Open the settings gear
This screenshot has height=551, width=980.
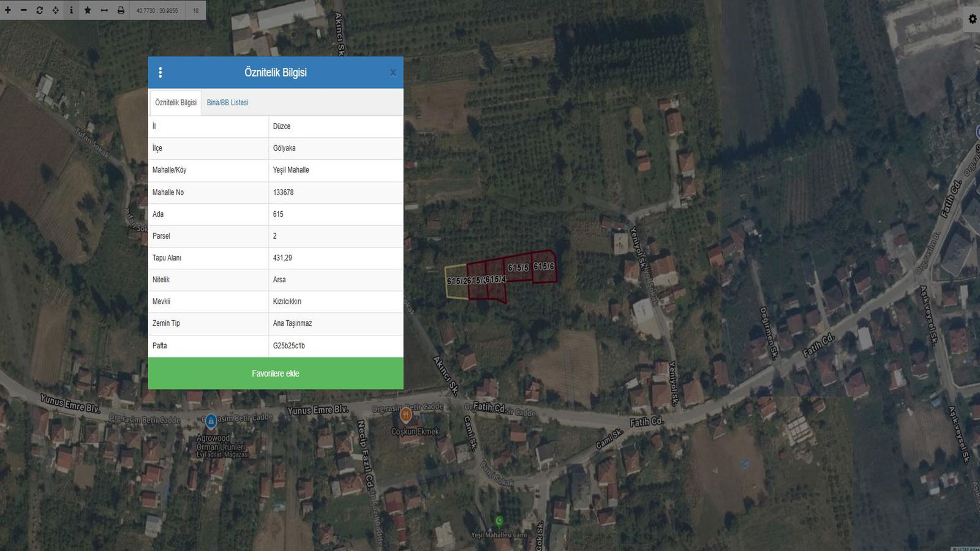972,19
